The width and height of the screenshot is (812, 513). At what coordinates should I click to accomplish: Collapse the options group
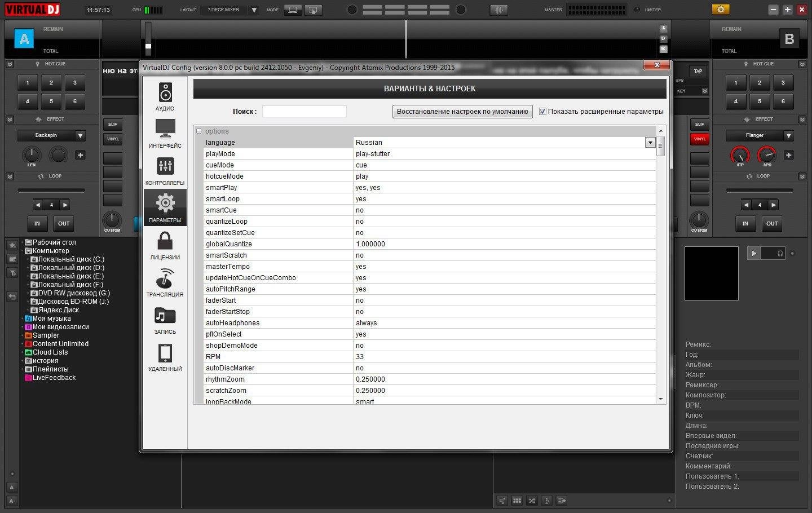pos(198,131)
